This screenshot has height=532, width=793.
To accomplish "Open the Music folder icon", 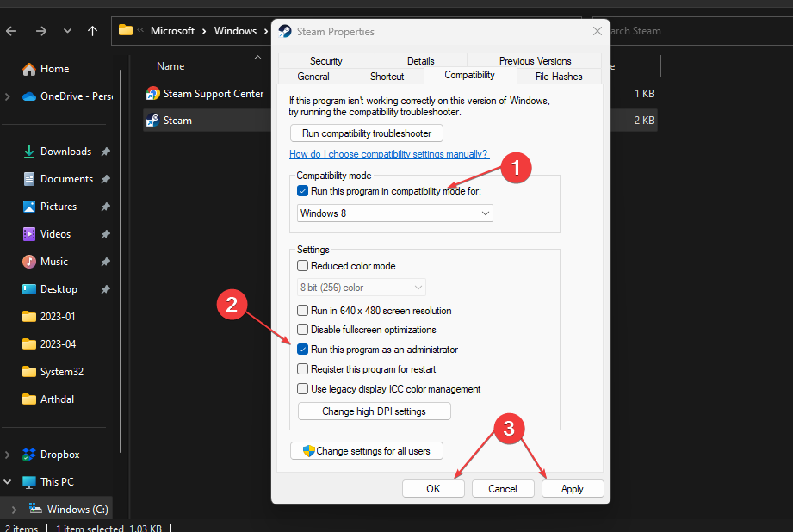I will coord(29,262).
